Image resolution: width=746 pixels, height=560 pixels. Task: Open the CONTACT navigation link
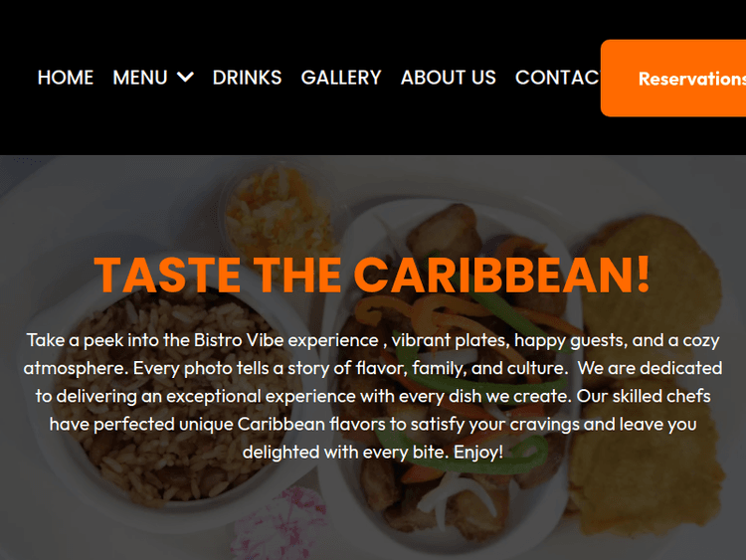tap(558, 78)
